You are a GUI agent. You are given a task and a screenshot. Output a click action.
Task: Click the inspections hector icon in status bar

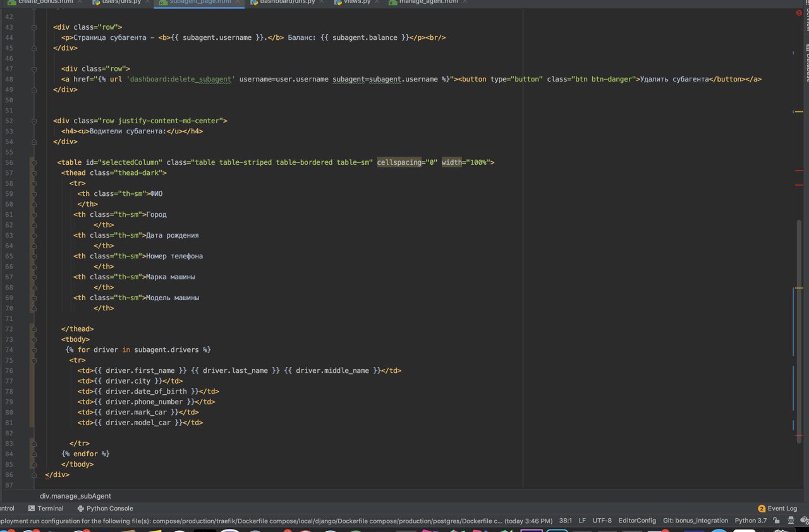pos(790,521)
